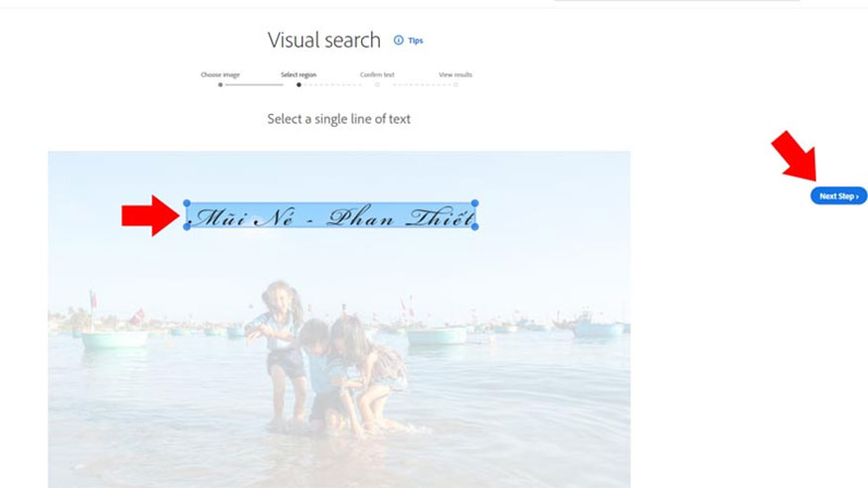Click bottom-left handle of text selection box
The width and height of the screenshot is (868, 488).
(x=187, y=227)
